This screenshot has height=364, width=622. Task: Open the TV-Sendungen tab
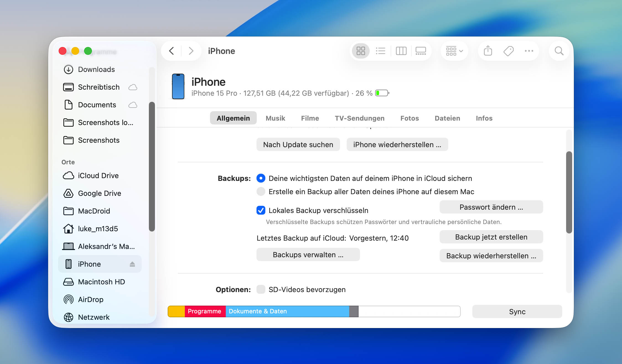tap(360, 118)
